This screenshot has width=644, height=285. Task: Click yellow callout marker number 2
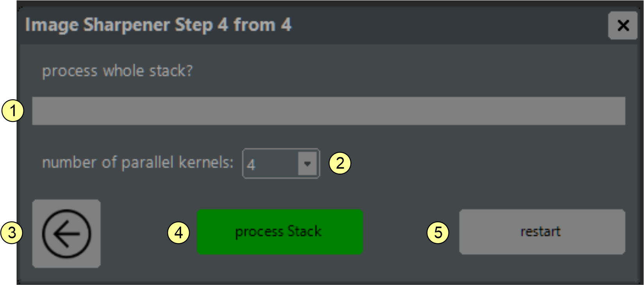click(x=340, y=163)
